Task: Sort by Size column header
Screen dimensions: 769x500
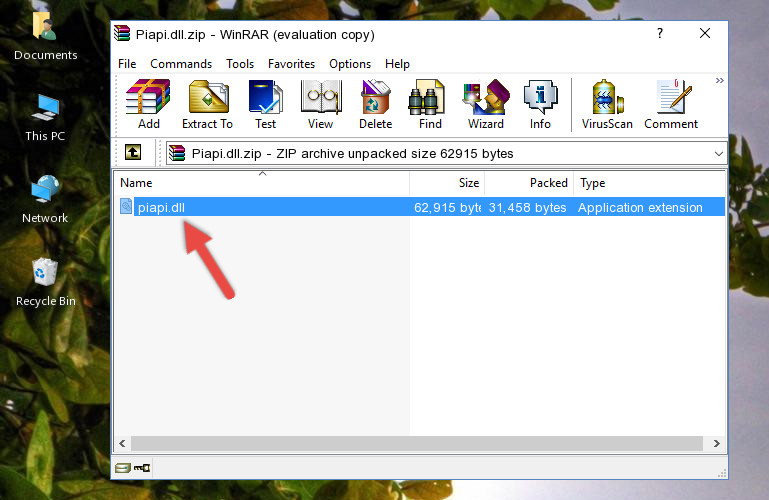Action: click(x=447, y=183)
